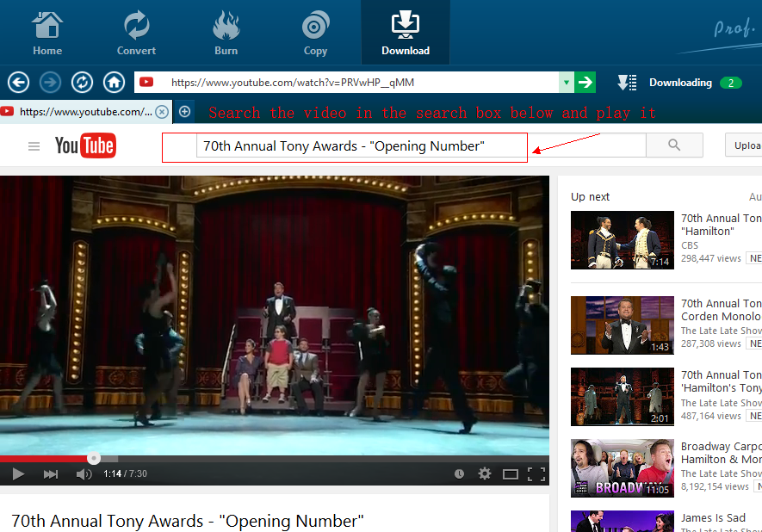Open the 2:01 Hamilton's Tony video thumbnail
Viewport: 762px width, 532px height.
click(622, 397)
